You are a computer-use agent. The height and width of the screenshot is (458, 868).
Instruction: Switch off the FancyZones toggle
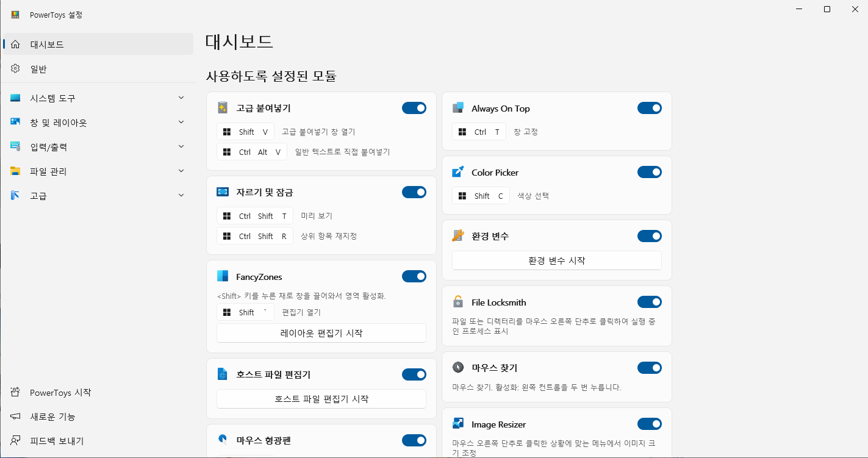(414, 276)
